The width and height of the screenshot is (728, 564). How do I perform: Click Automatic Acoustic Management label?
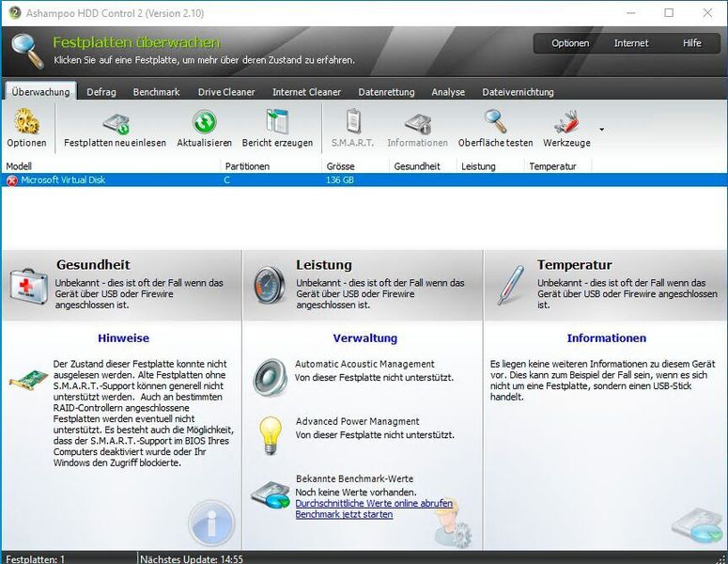click(x=364, y=364)
